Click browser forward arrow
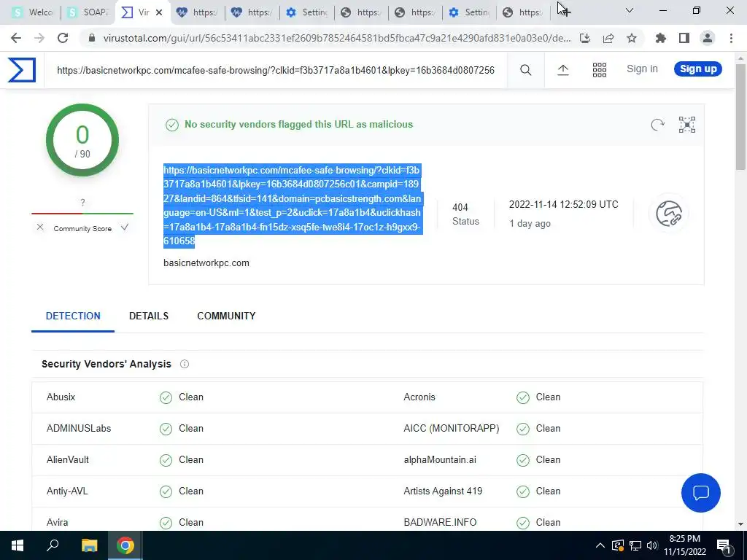Viewport: 747px width, 560px height. 39,38
